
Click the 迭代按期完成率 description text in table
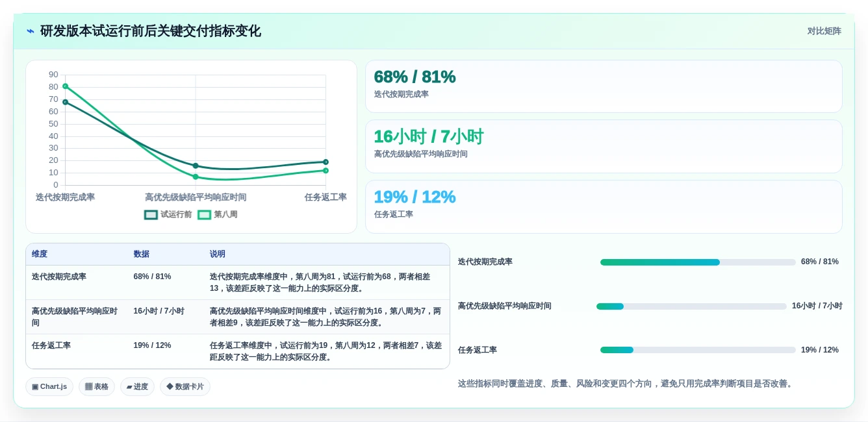[x=320, y=282]
